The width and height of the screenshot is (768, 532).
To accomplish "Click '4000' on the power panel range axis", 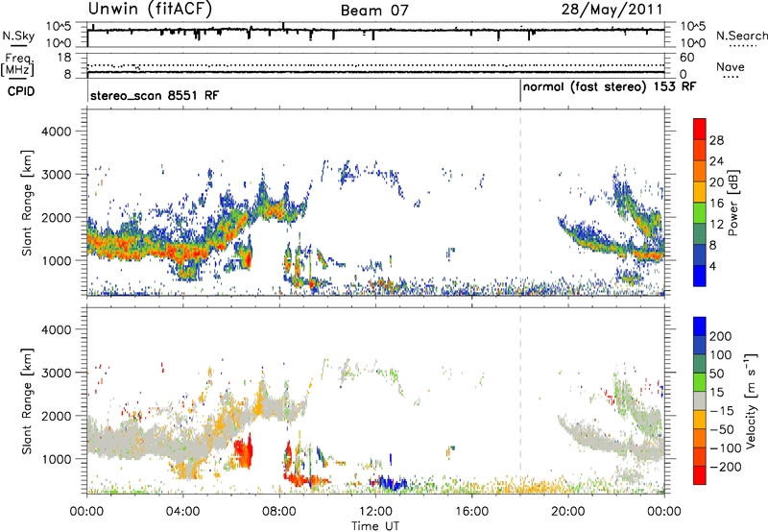I will click(x=56, y=132).
